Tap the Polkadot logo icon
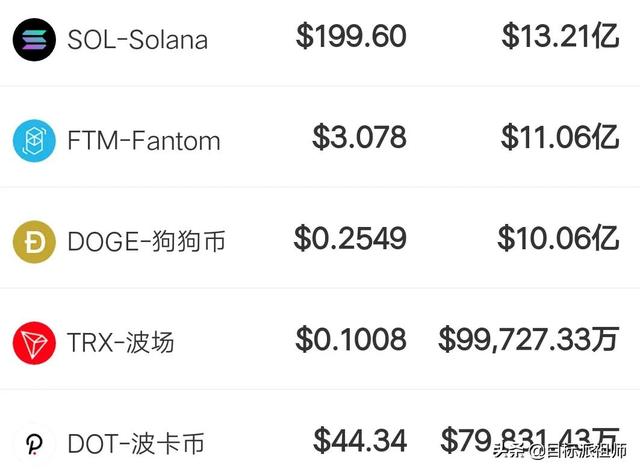 point(35,443)
